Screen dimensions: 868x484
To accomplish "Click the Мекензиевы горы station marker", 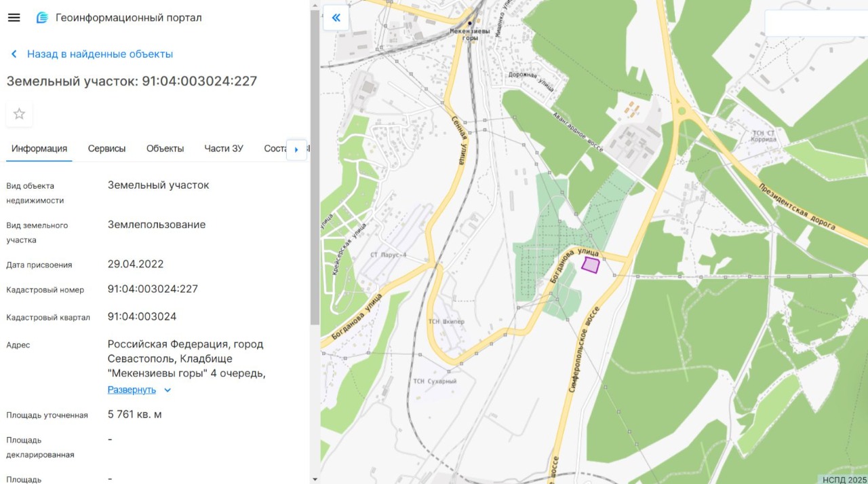I will (x=469, y=23).
